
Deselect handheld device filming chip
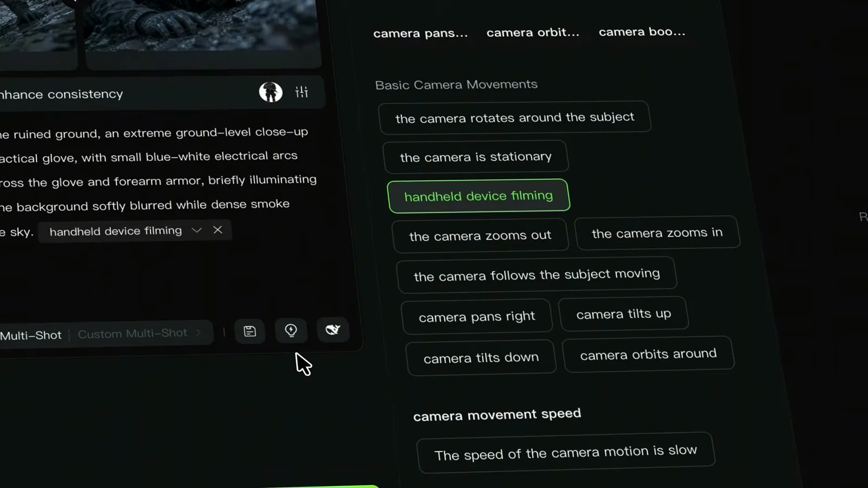[x=478, y=196]
